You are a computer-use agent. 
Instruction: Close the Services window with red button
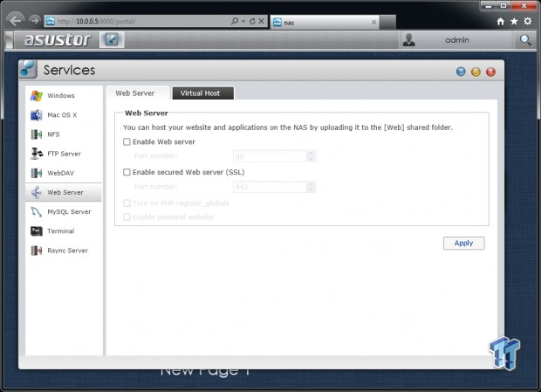pos(490,72)
